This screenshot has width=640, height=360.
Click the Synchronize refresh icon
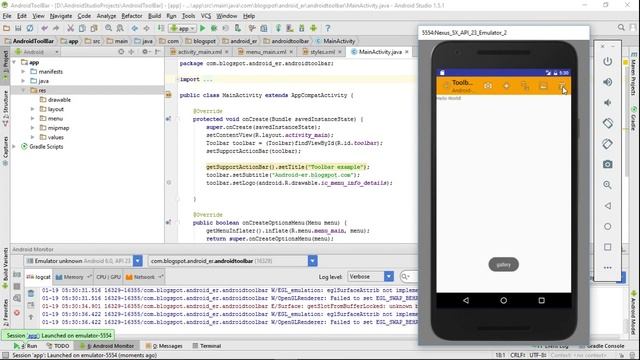pos(30,28)
